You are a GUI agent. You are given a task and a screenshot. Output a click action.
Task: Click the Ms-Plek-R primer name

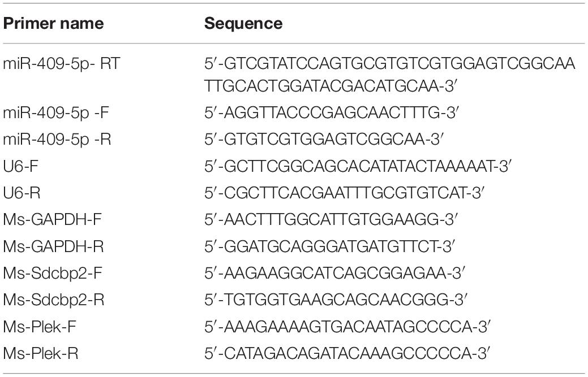tap(41, 353)
